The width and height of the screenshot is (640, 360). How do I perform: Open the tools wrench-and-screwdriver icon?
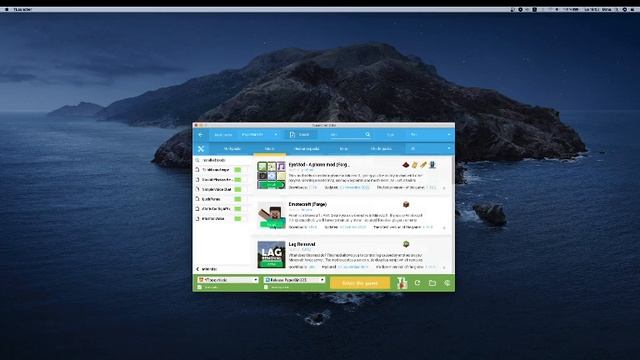(201, 149)
